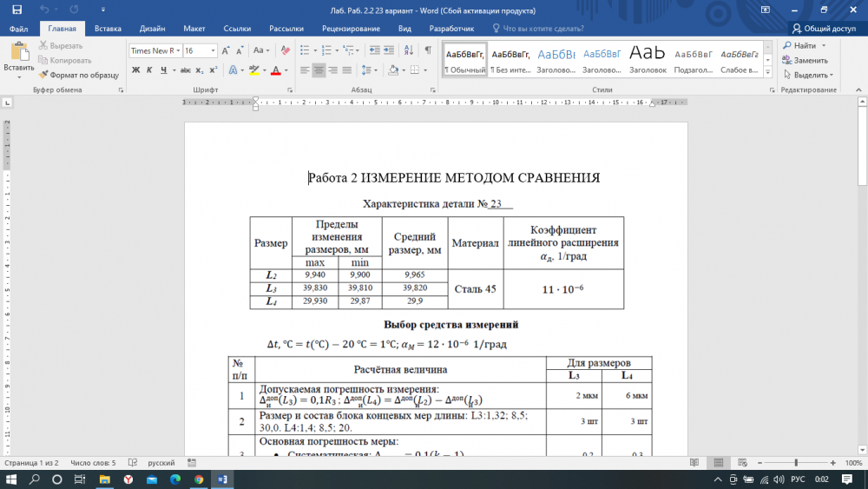868x489 pixels.
Task: Align text right
Action: click(x=332, y=70)
